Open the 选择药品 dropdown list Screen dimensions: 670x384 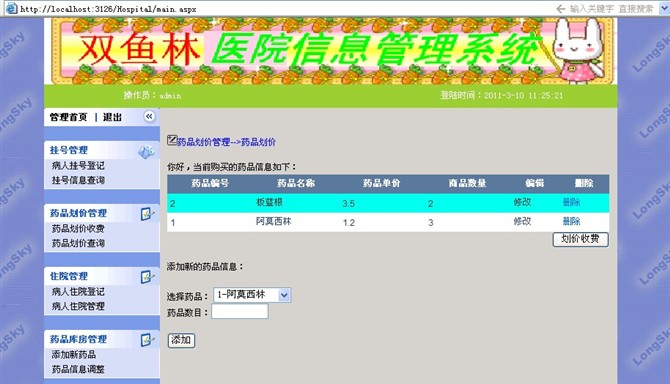(284, 295)
